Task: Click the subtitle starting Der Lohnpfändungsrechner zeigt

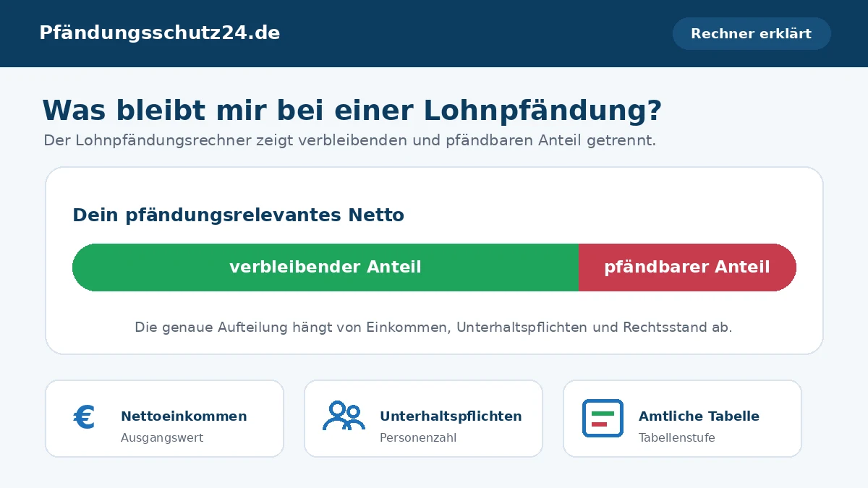Action: 349,140
